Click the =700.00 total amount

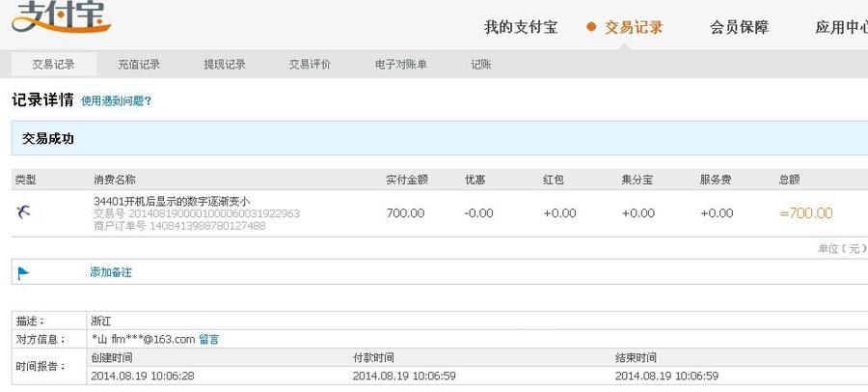(806, 213)
